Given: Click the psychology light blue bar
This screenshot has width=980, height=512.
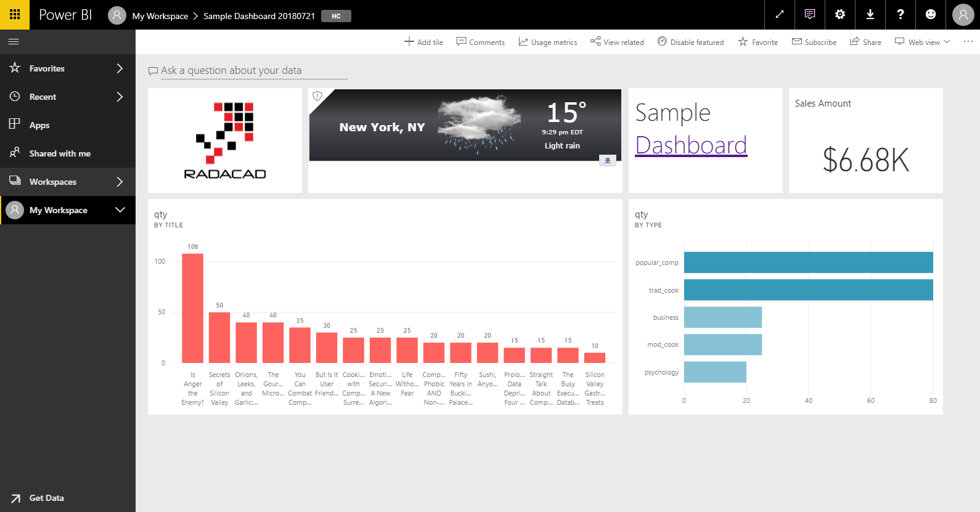Looking at the screenshot, I should tap(715, 372).
